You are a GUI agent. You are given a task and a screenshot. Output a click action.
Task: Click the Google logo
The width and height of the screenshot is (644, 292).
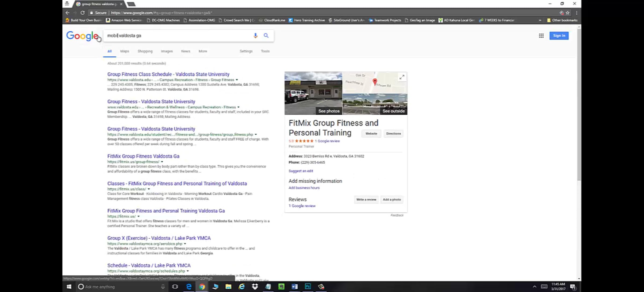(x=82, y=36)
